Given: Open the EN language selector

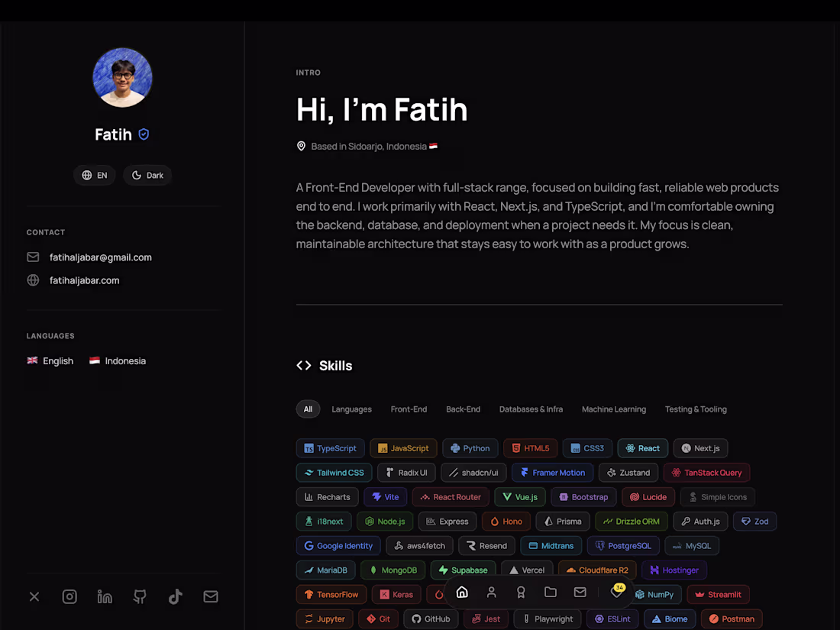Looking at the screenshot, I should 94,175.
